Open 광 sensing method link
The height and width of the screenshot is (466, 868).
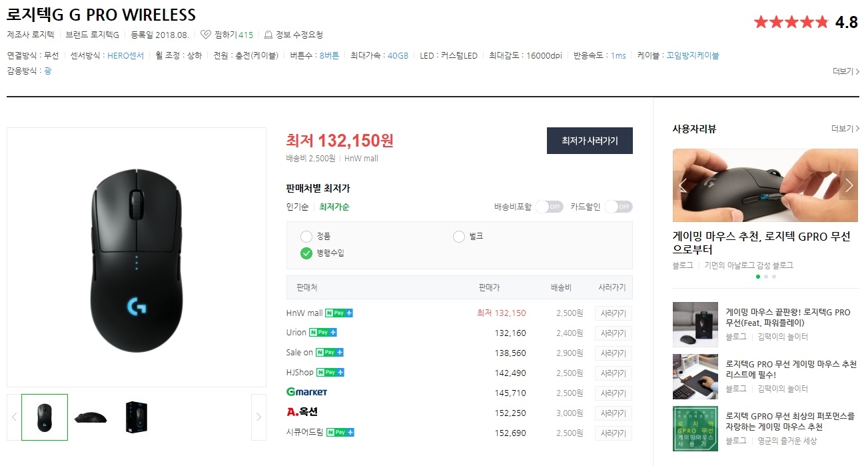[47, 70]
